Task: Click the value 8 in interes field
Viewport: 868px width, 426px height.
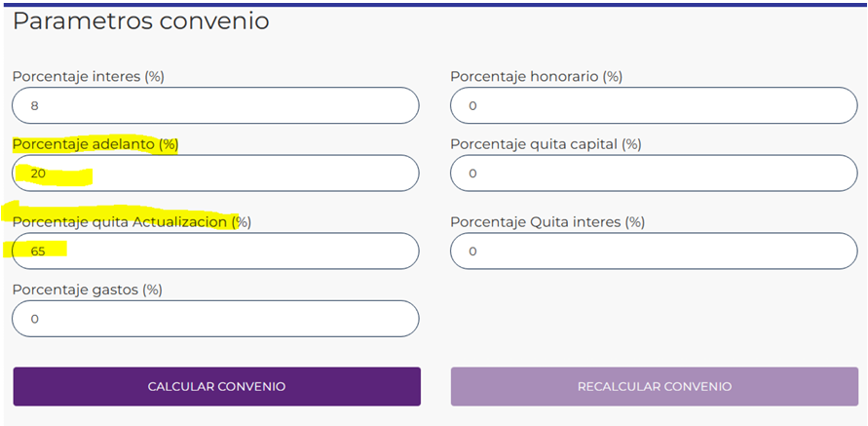Action: click(x=35, y=105)
